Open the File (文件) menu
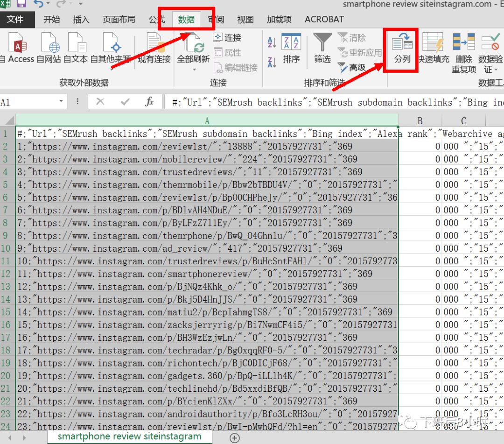The width and height of the screenshot is (504, 444). 15,20
